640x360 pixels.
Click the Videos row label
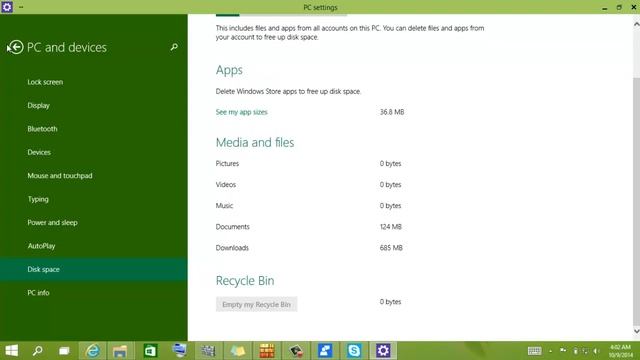pyautogui.click(x=226, y=184)
